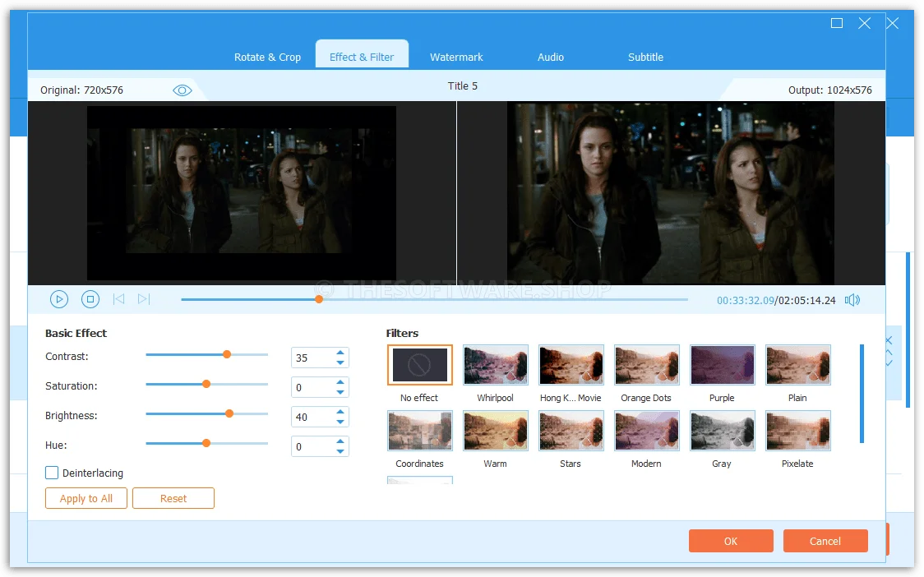Screen dimensions: 924x577
Task: Cancel the editing dialog
Action: pyautogui.click(x=825, y=541)
